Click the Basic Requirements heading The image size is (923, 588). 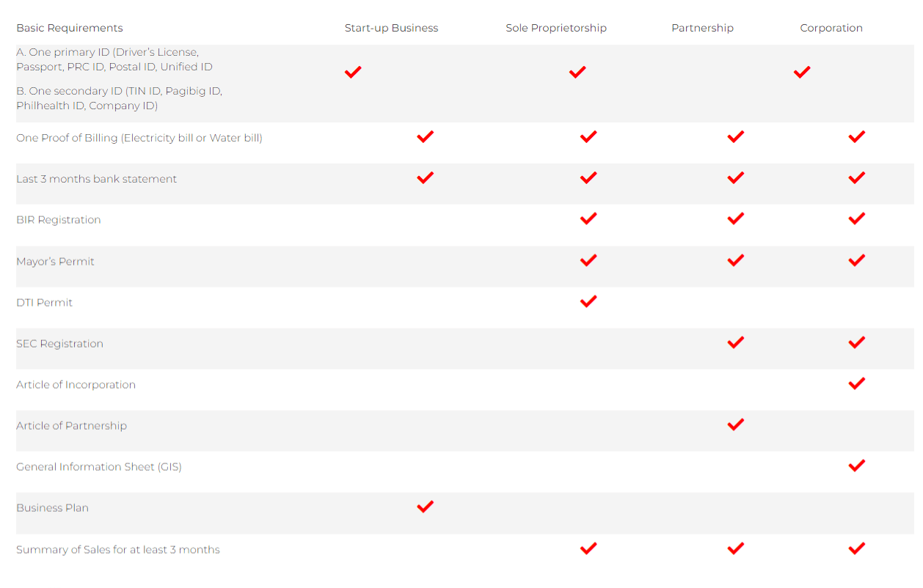click(70, 28)
